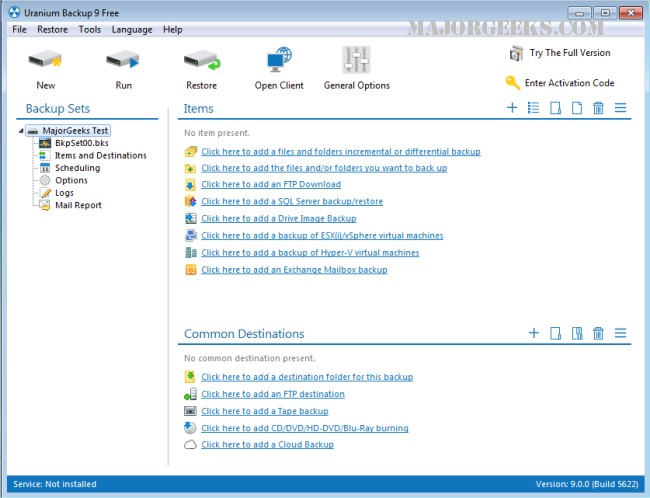The image size is (650, 498).
Task: Click the plus icon in Common Destinations header
Action: [x=534, y=333]
